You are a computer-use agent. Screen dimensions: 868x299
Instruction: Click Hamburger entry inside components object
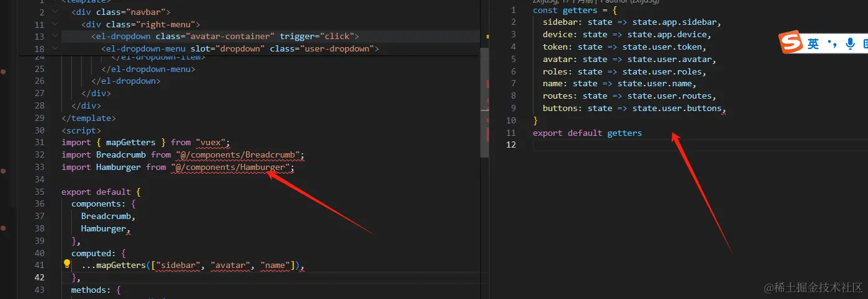coord(103,228)
